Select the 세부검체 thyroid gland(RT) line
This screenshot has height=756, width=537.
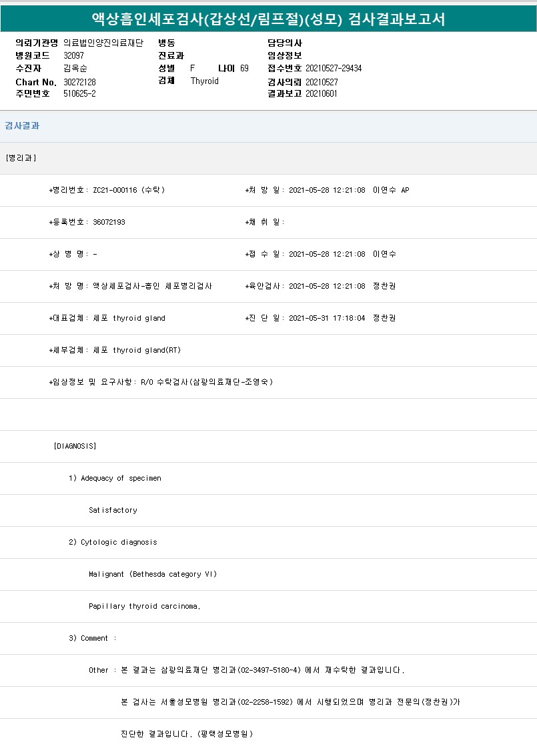(115, 350)
